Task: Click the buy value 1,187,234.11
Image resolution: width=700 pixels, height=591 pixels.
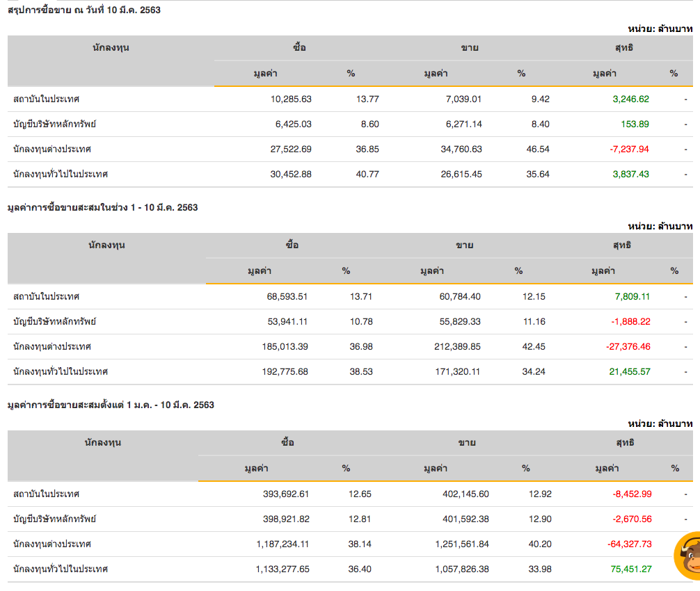Action: pyautogui.click(x=273, y=544)
